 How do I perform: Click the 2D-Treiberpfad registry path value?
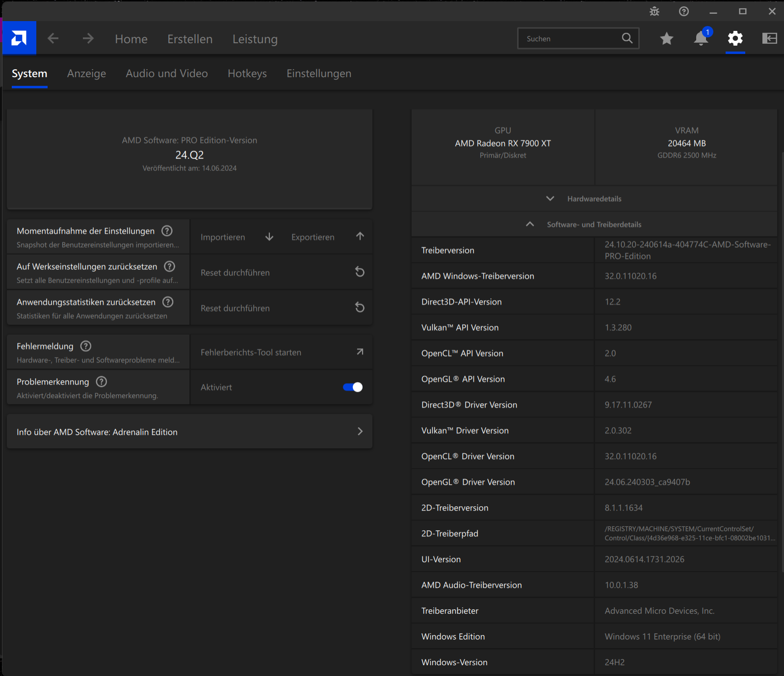coord(690,533)
